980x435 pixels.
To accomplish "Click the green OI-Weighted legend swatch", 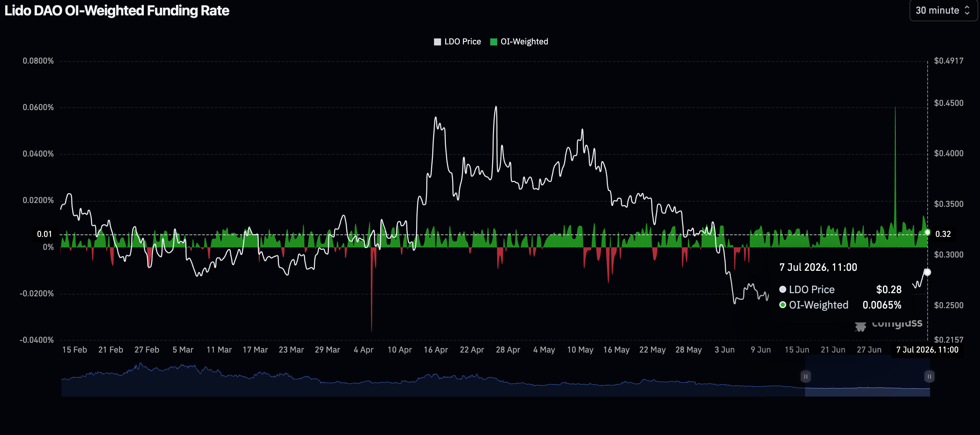I will [x=493, y=42].
